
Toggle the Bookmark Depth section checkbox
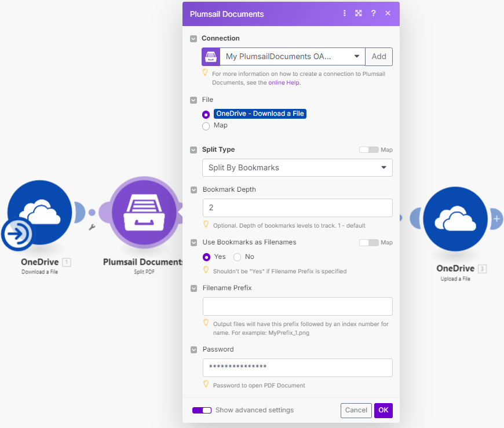[194, 190]
